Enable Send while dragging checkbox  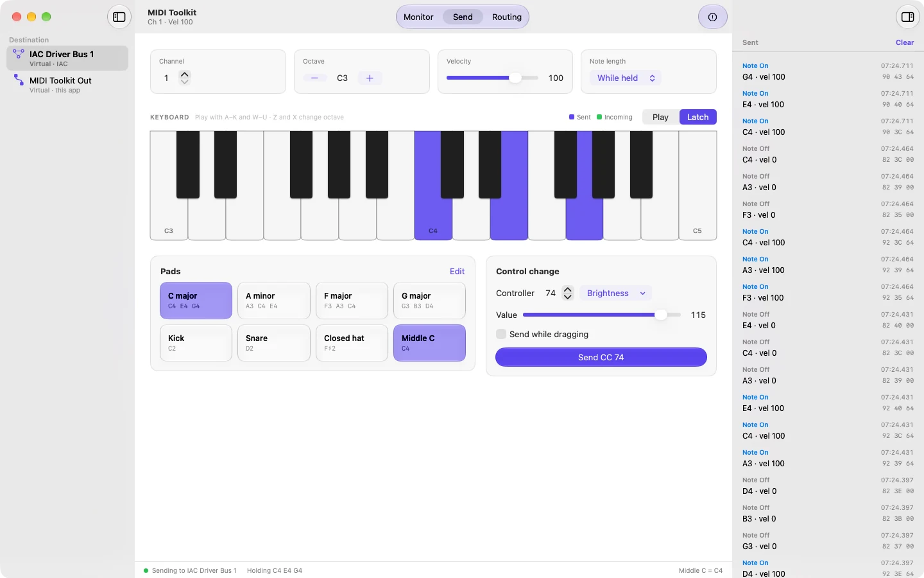coord(501,334)
